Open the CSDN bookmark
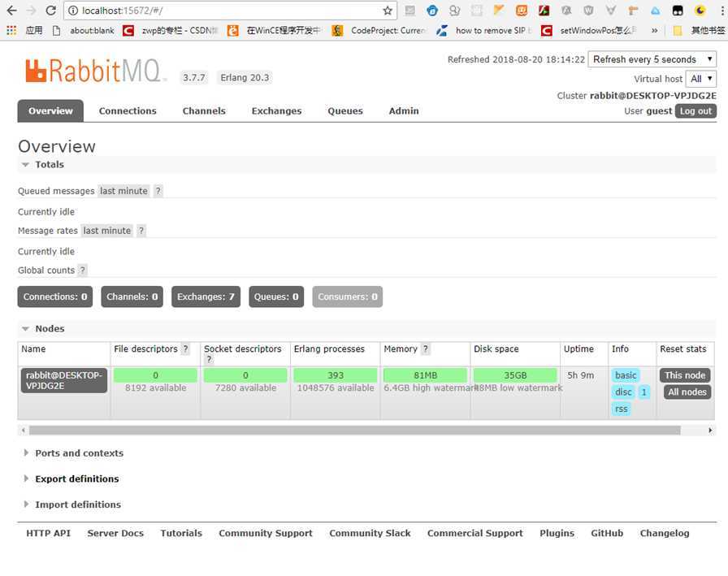Screen dimensions: 728x576 [x=171, y=30]
